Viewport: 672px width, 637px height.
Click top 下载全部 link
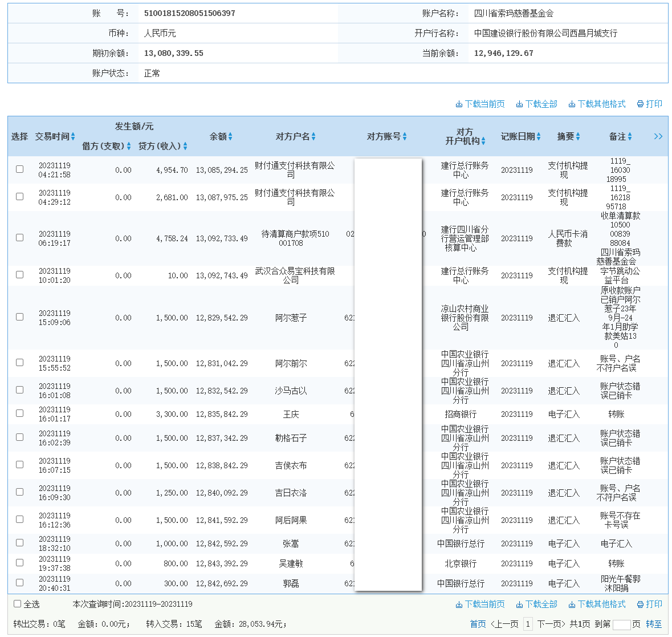(x=536, y=104)
